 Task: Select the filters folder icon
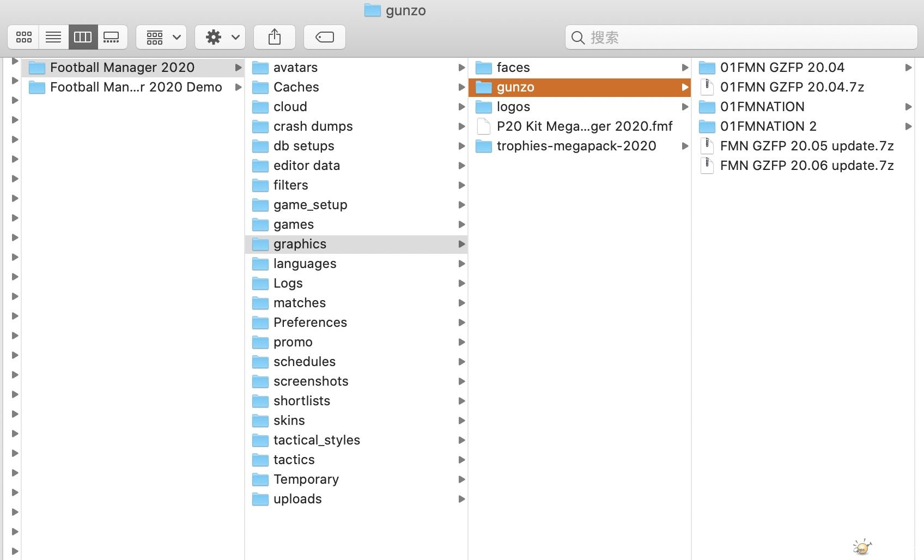click(260, 185)
